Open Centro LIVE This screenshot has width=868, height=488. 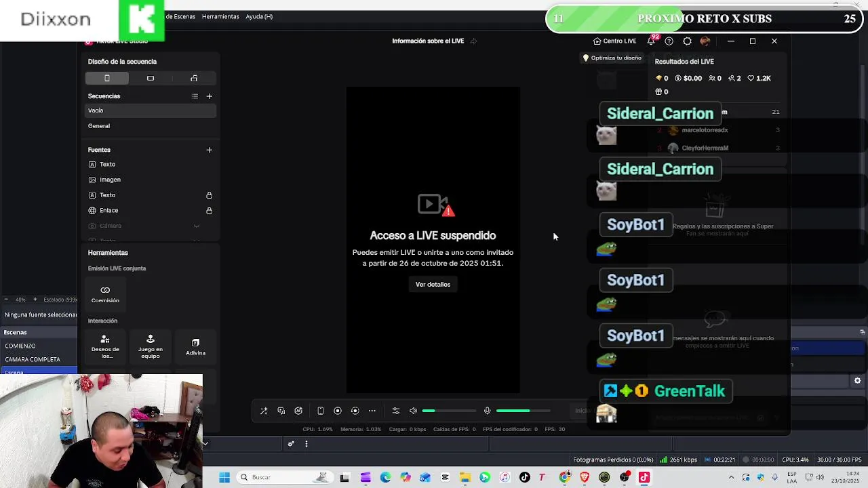tap(614, 41)
